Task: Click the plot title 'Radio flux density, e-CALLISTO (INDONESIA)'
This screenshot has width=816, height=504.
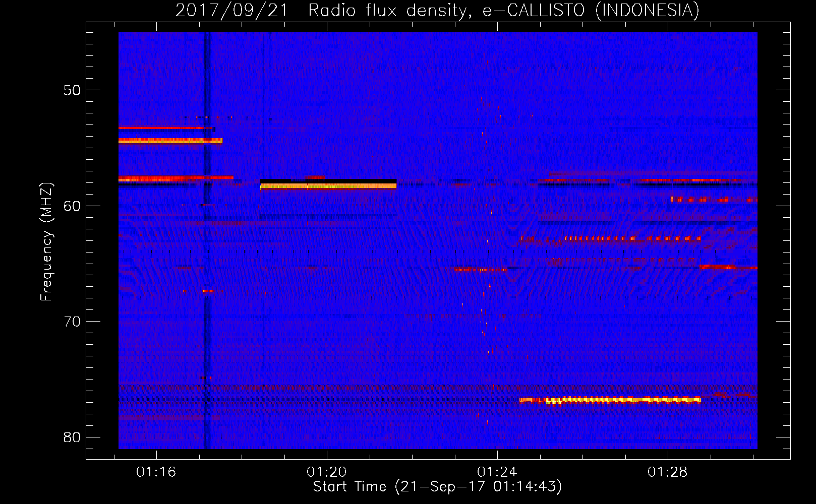Action: [x=504, y=10]
